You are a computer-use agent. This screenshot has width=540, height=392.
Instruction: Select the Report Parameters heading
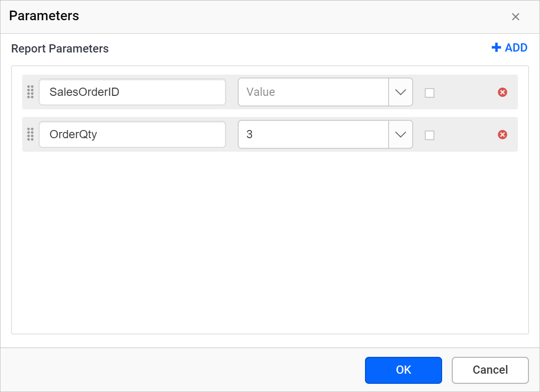coord(60,49)
